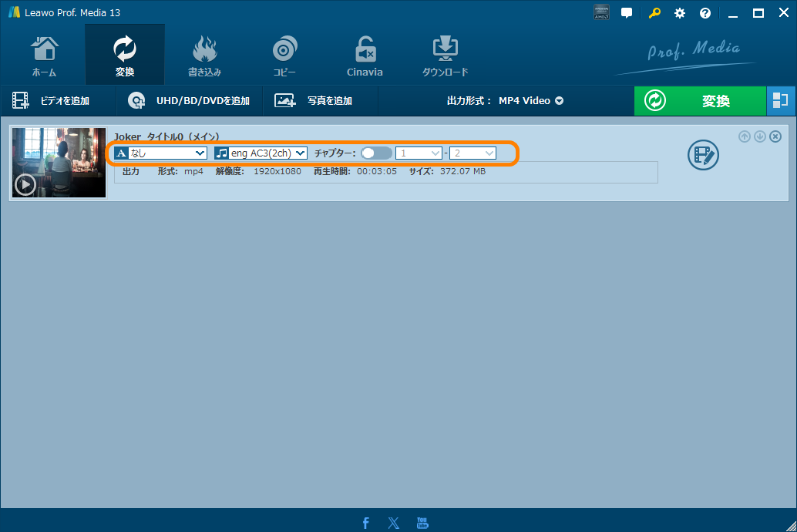Go to the コピー copy module
The width and height of the screenshot is (797, 532).
point(284,55)
